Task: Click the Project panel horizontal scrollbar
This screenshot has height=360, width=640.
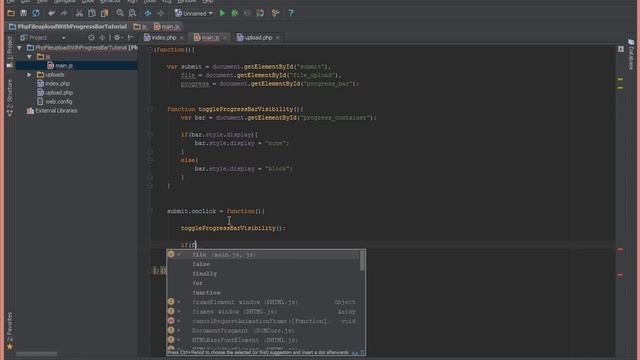Action: click(36, 354)
